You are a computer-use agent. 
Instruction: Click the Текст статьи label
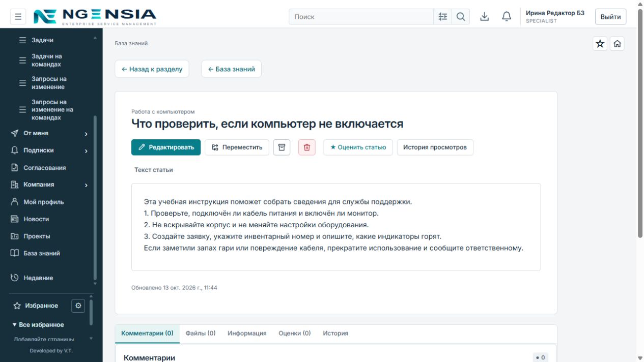(x=154, y=170)
